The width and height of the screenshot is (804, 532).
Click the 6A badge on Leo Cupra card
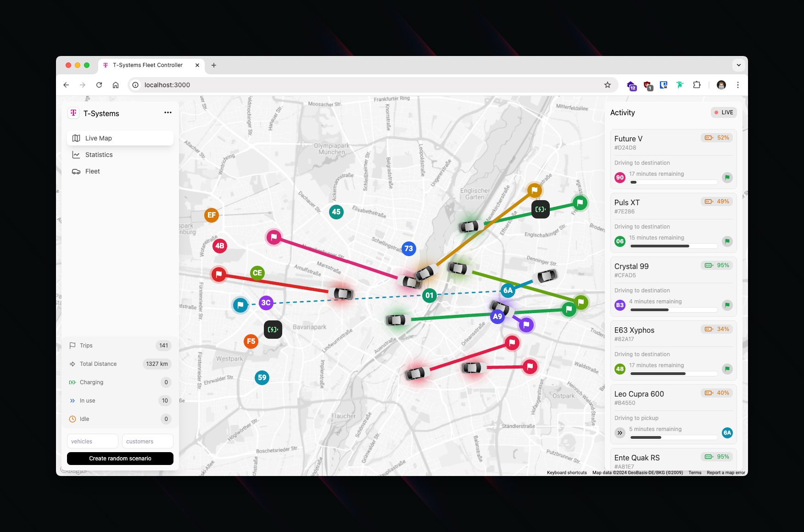tap(727, 433)
